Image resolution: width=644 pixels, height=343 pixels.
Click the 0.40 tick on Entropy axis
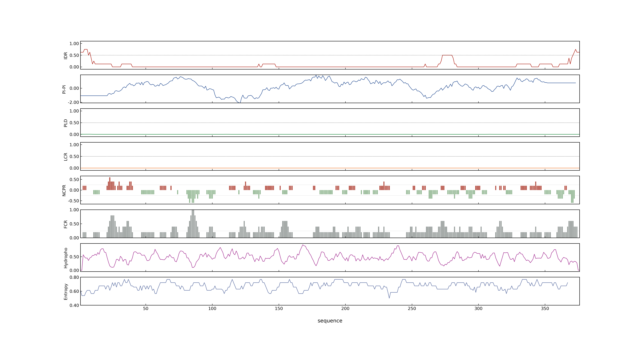click(x=74, y=305)
